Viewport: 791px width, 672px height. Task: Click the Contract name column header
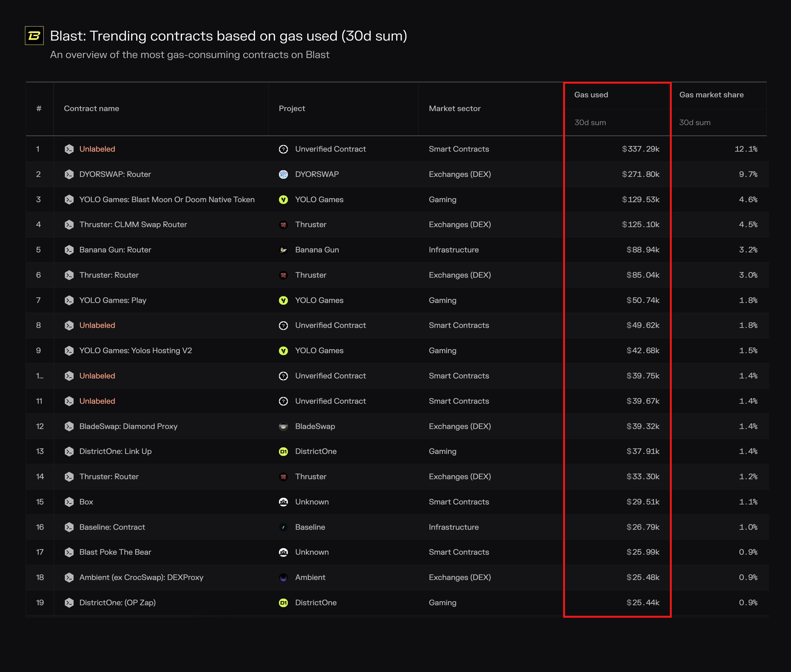91,109
